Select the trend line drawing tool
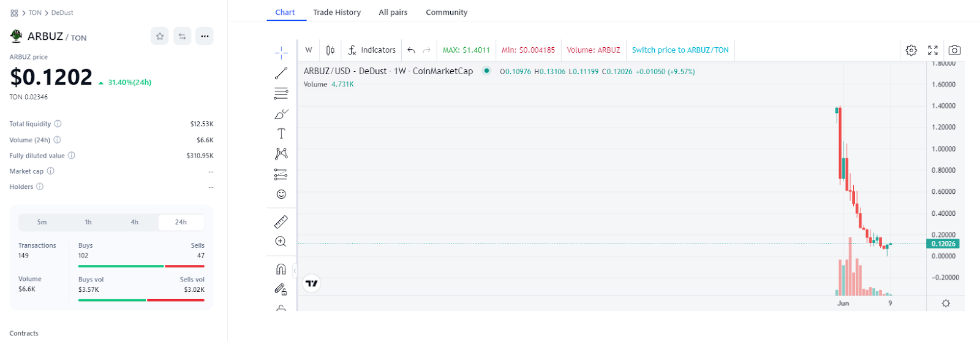This screenshot has height=341, width=980. 281,74
